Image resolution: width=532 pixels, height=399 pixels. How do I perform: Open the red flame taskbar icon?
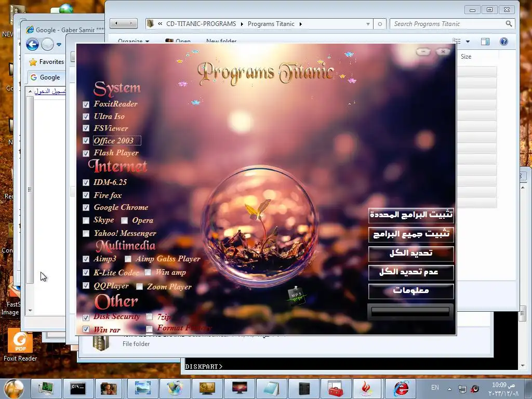click(368, 389)
